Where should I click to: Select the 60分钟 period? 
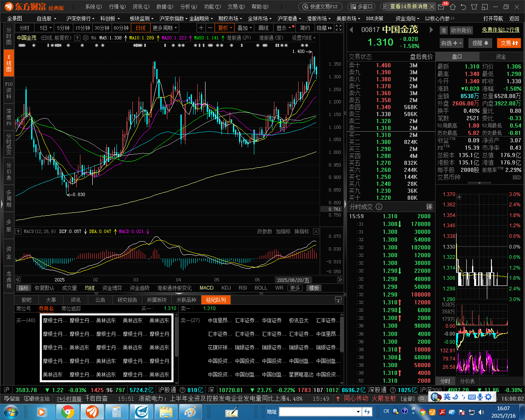pos(121,28)
